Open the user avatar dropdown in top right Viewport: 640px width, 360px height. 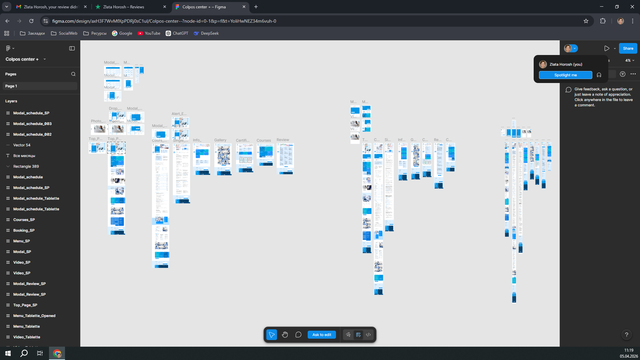[571, 48]
